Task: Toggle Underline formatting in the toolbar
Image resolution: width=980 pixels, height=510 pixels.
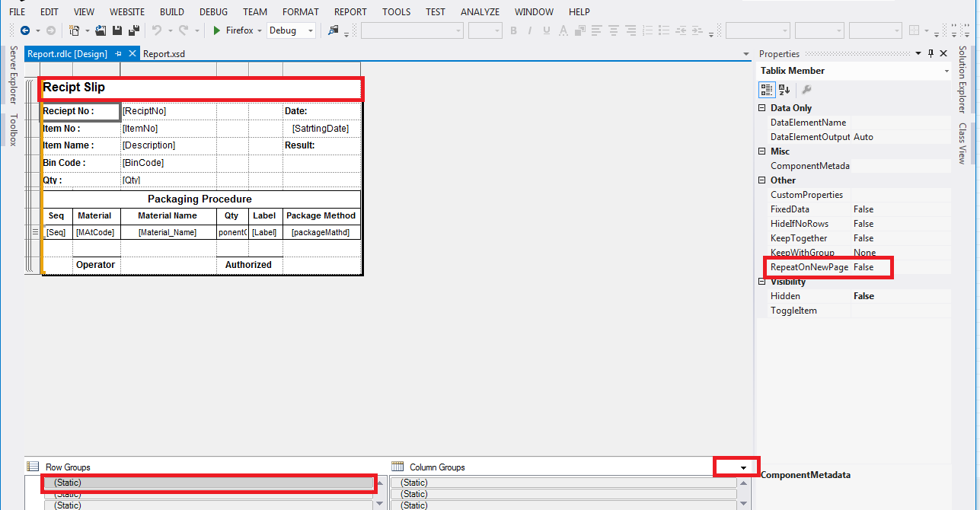Action: coord(547,30)
